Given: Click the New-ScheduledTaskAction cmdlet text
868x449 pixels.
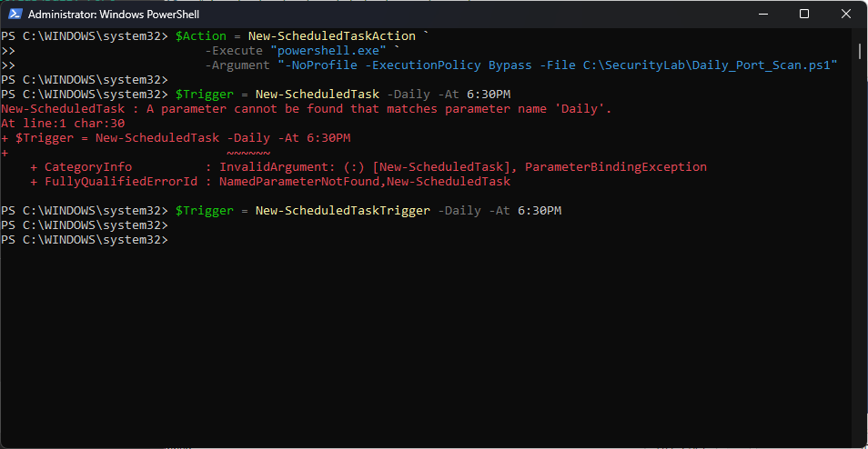Looking at the screenshot, I should [331, 36].
